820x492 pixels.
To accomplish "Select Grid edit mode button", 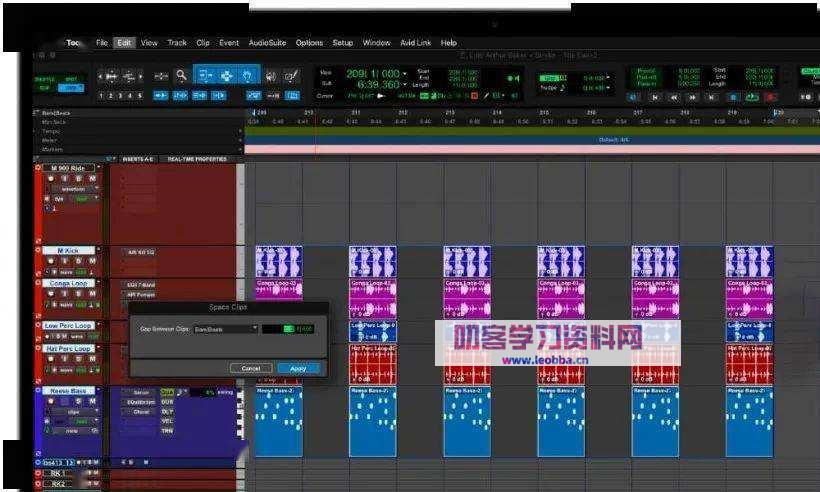I will pyautogui.click(x=71, y=88).
